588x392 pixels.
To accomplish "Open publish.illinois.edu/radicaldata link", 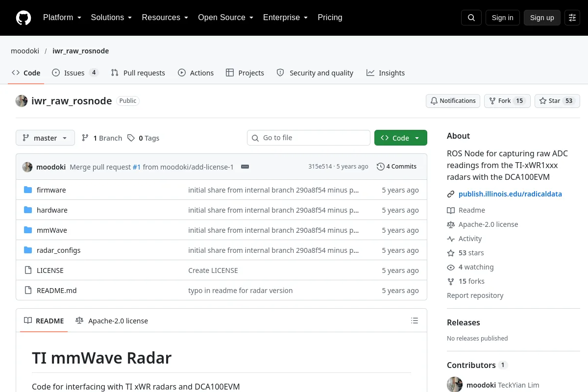I will tap(510, 194).
